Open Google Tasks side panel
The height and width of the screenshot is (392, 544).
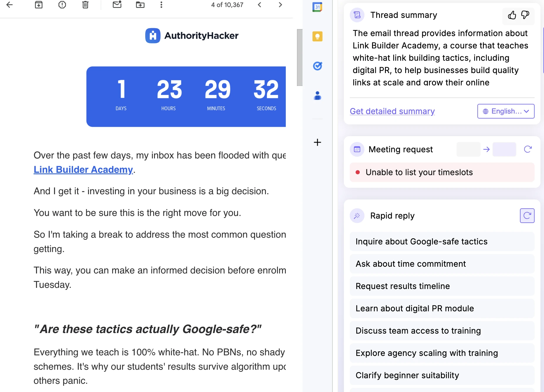coord(317,66)
